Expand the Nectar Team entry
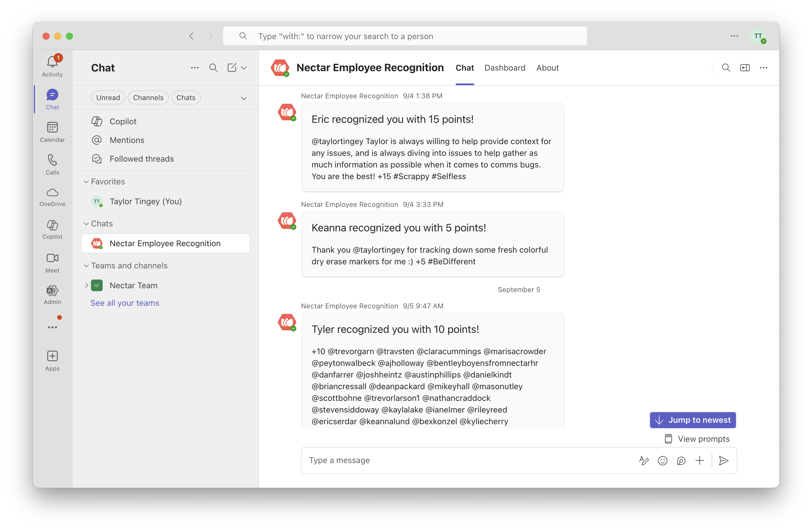Screen dimensions: 812x531 point(86,285)
